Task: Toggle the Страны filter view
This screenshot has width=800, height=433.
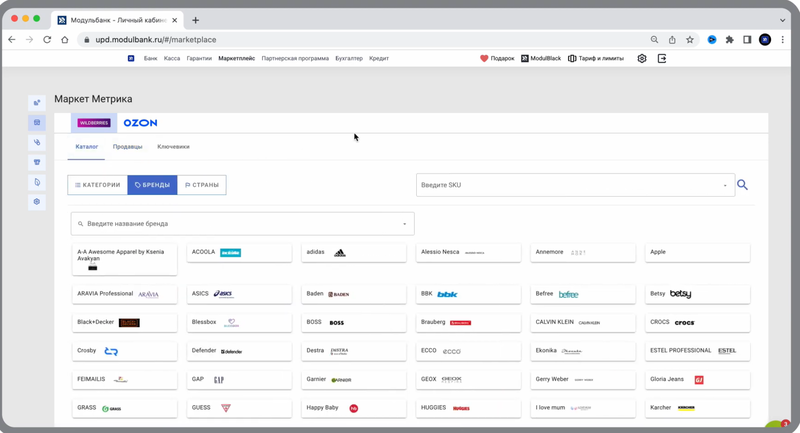Action: [x=202, y=185]
